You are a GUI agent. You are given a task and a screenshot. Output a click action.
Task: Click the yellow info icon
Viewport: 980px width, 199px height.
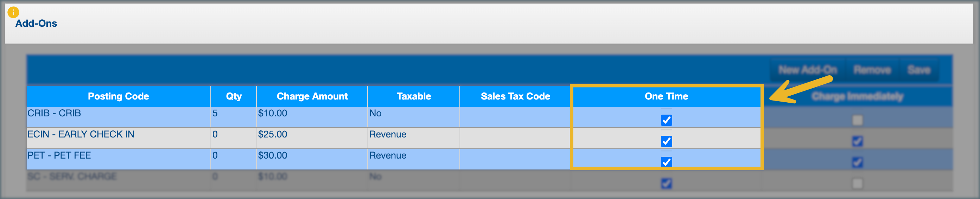[x=13, y=12]
